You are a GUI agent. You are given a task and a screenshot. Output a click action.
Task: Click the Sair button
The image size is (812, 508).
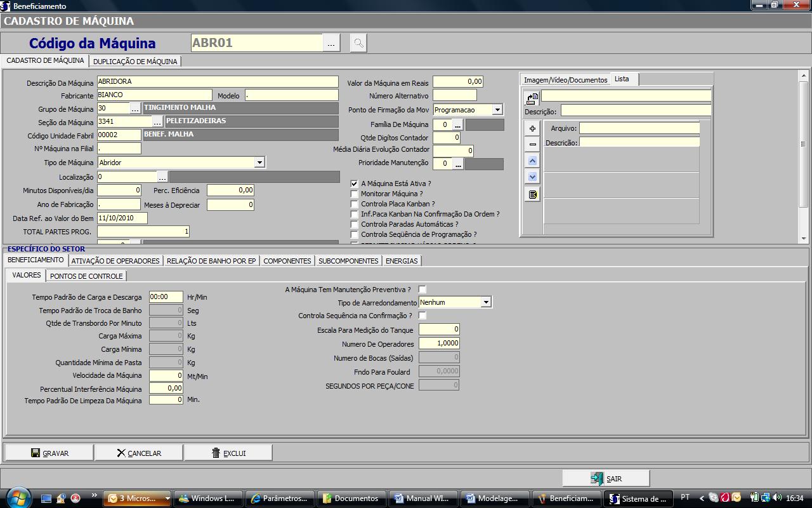click(x=606, y=479)
